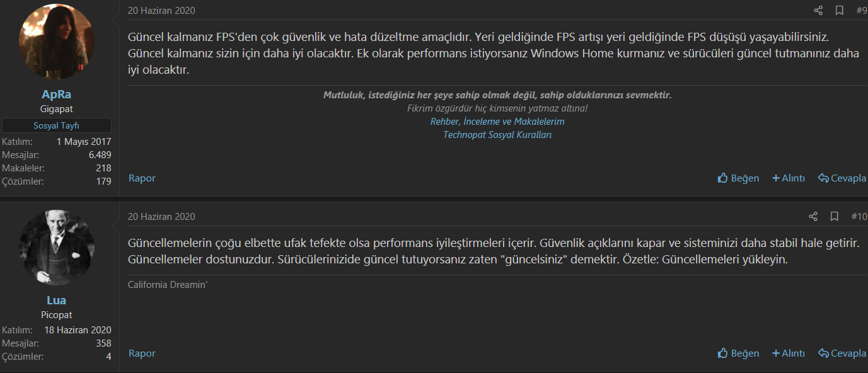Image resolution: width=868 pixels, height=373 pixels.
Task: Quote Lua's post using Alıntı
Action: tap(789, 353)
